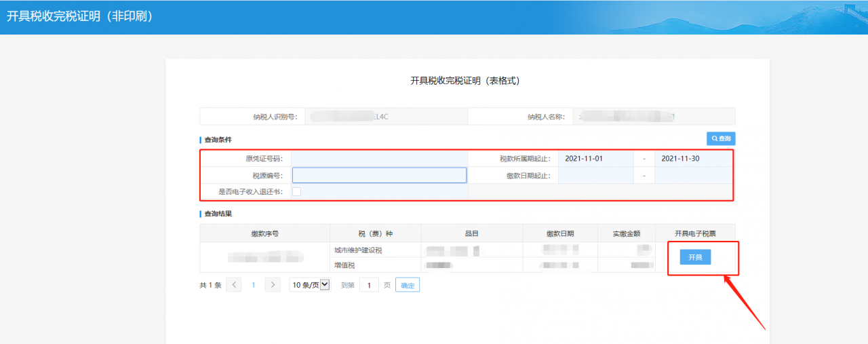Click the 品目 column header
The width and height of the screenshot is (868, 344).
472,233
